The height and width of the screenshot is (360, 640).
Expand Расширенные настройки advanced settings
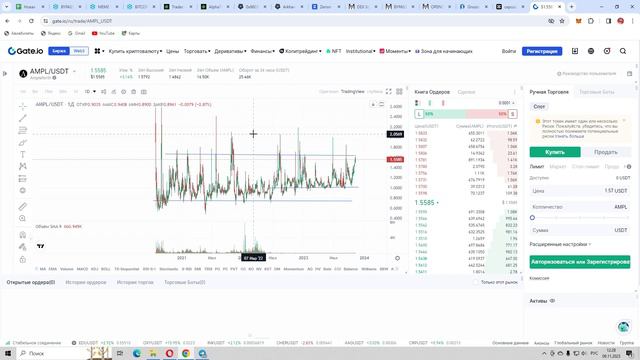pyautogui.click(x=560, y=244)
